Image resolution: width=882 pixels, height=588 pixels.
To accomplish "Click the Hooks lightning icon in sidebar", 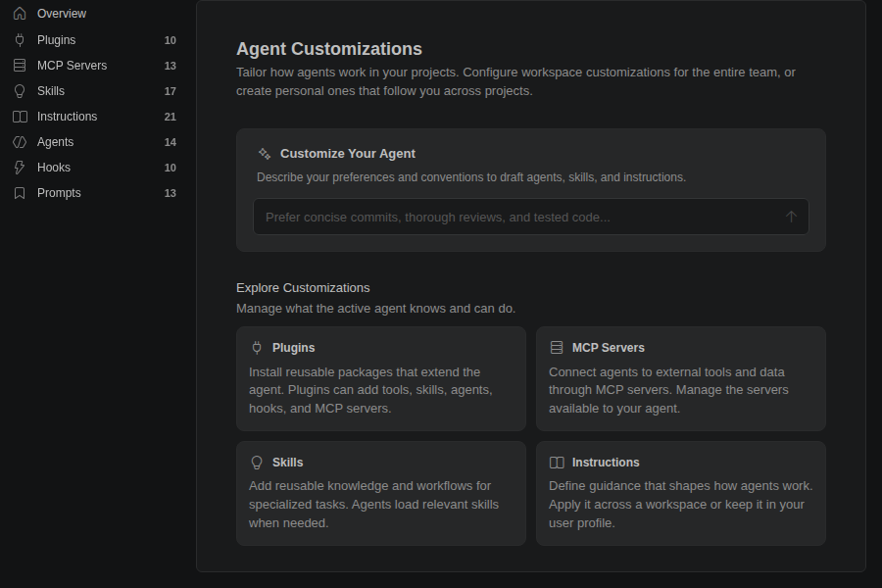I will pyautogui.click(x=20, y=168).
